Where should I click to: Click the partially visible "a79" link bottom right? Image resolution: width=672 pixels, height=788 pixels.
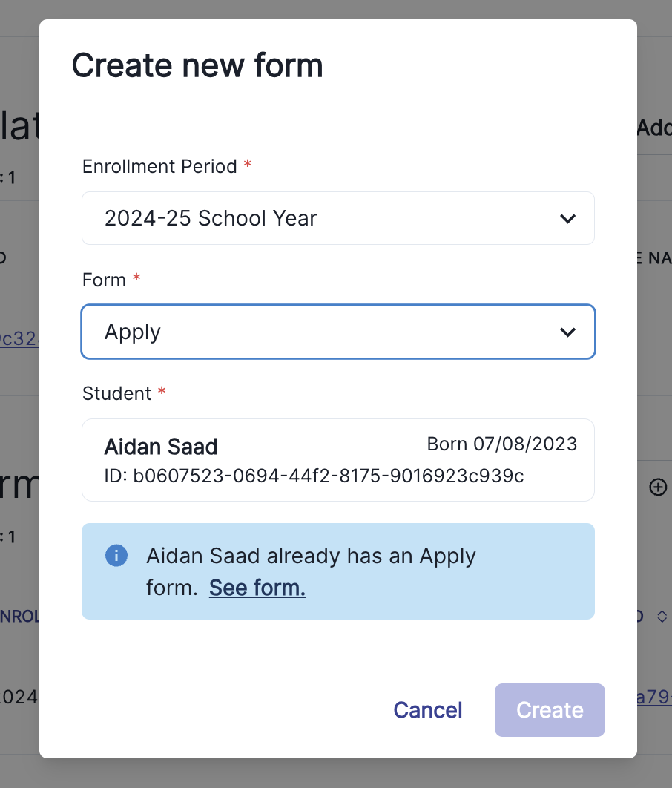(657, 697)
